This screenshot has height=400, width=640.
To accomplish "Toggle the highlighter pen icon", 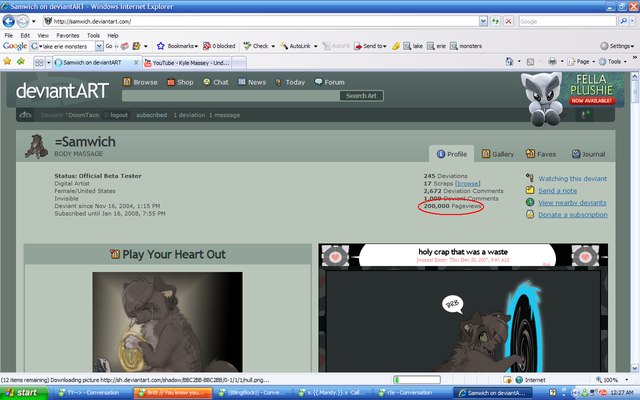I will coord(396,46).
